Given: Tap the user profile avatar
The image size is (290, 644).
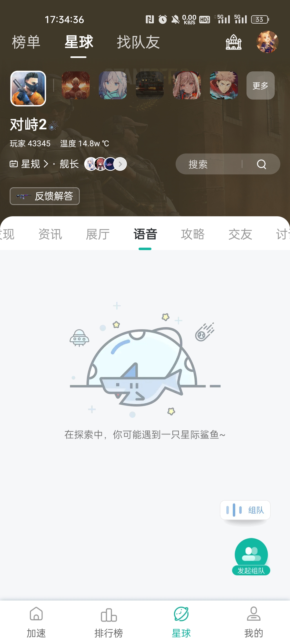Looking at the screenshot, I should coord(267,42).
